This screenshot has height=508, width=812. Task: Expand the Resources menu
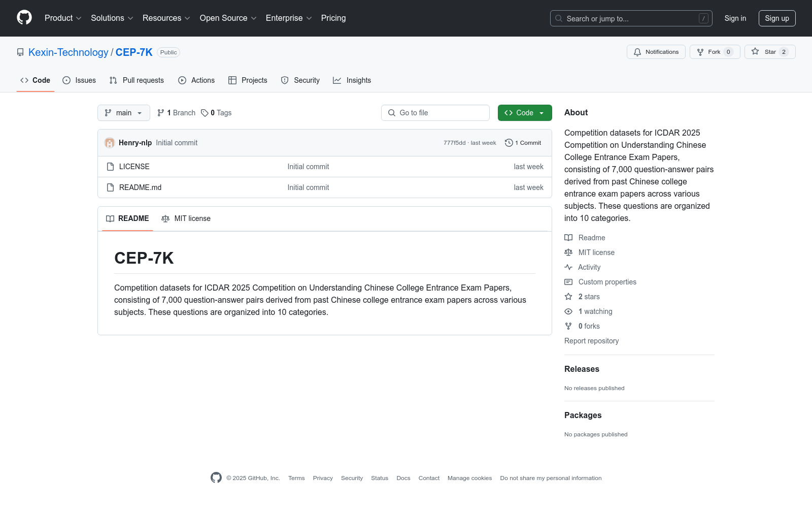(166, 18)
